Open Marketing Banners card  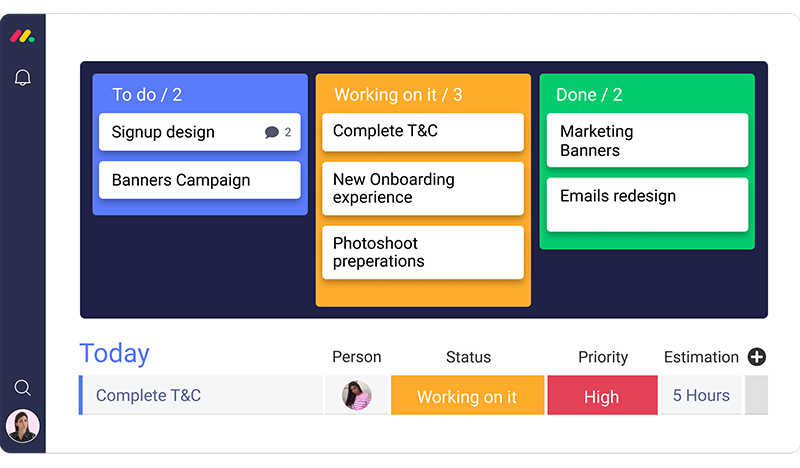pos(647,141)
